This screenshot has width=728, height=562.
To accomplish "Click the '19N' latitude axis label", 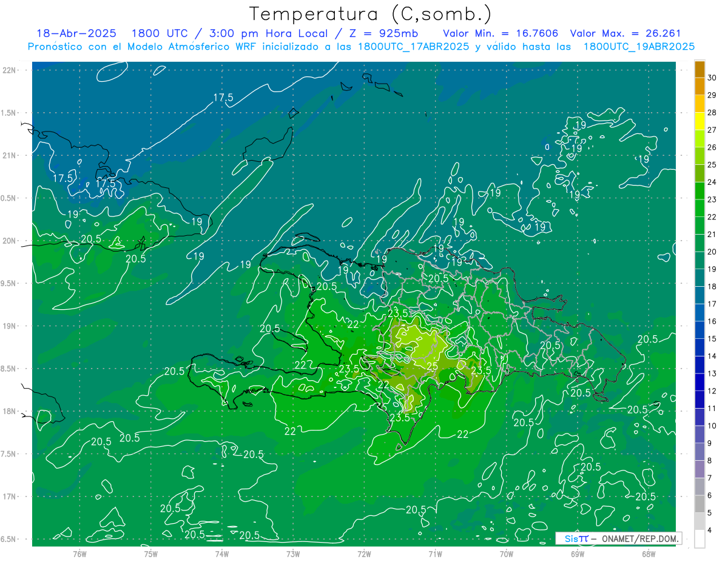I will click(x=9, y=326).
